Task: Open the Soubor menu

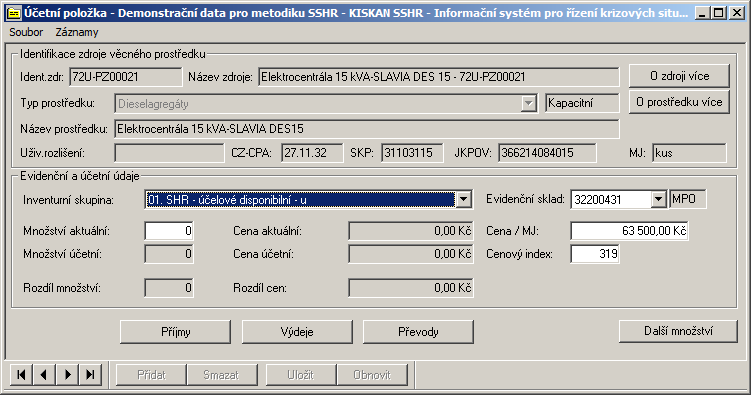Action: point(26,32)
